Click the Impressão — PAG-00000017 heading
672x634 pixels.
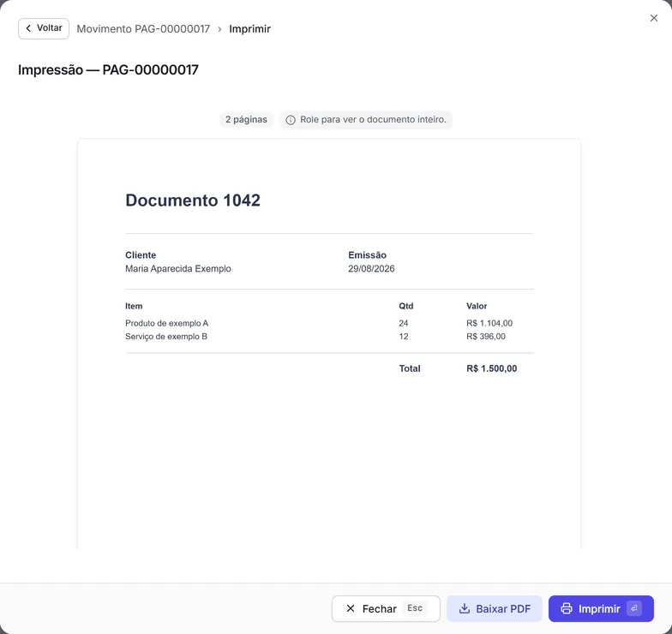point(108,70)
